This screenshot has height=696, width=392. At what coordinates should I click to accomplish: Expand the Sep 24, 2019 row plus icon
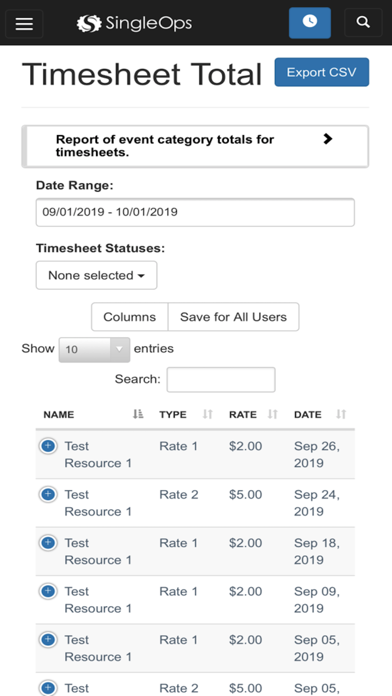(x=48, y=494)
